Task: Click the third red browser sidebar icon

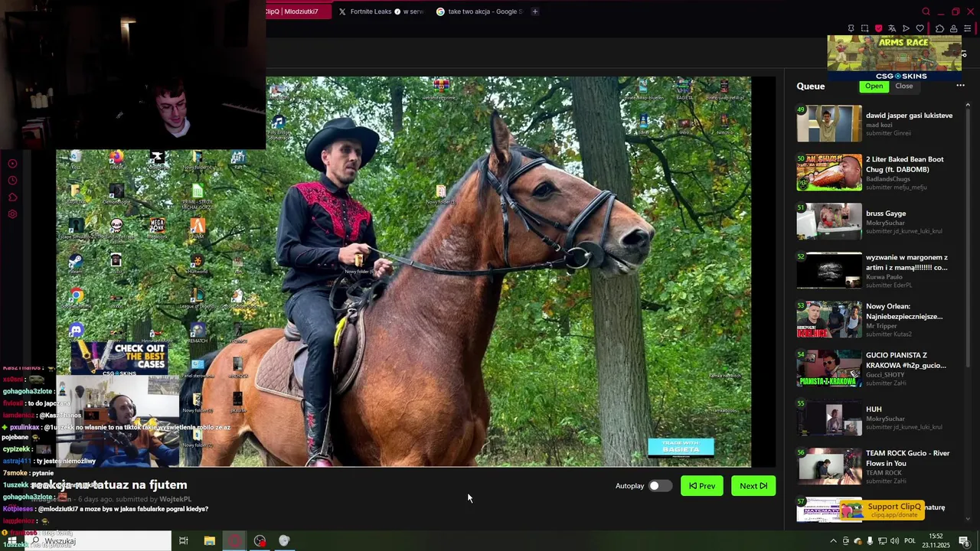Action: [x=12, y=197]
